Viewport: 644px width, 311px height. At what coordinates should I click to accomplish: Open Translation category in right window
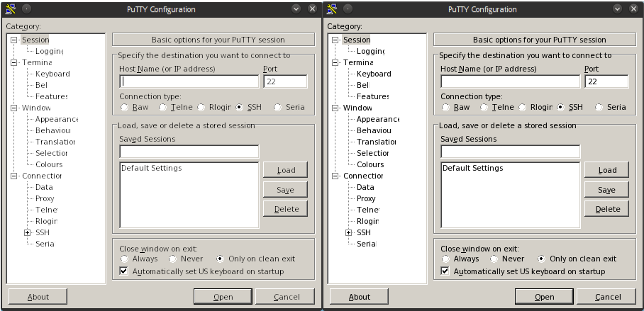pos(376,142)
